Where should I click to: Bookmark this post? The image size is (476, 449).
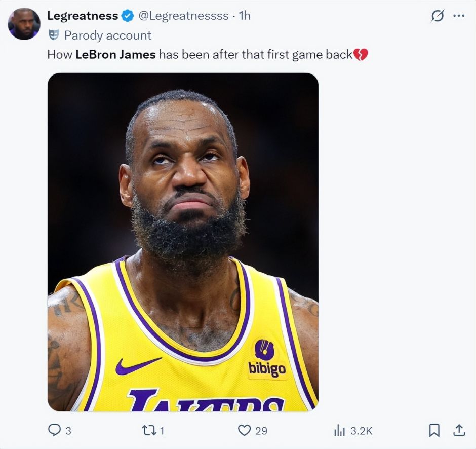click(x=434, y=430)
